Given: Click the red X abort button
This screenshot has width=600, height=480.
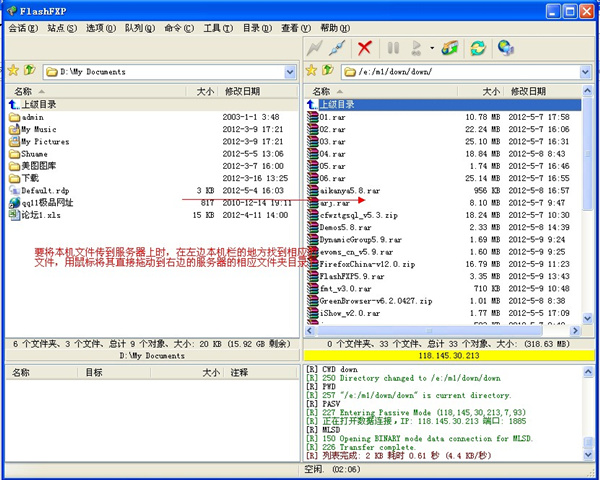Looking at the screenshot, I should coord(365,48).
